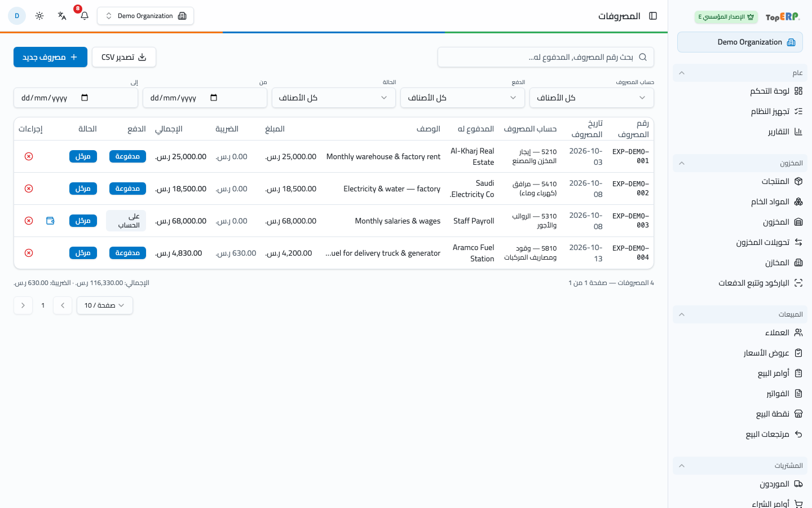Click the wallet payment icon for Staff Payroll
Viewport: 812px width, 508px height.
coord(50,221)
